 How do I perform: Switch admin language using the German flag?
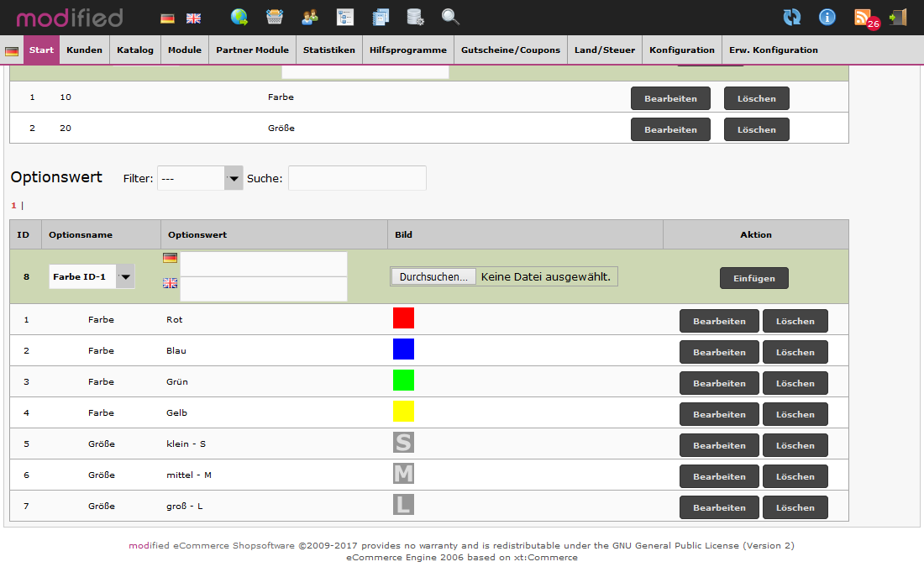coord(165,17)
